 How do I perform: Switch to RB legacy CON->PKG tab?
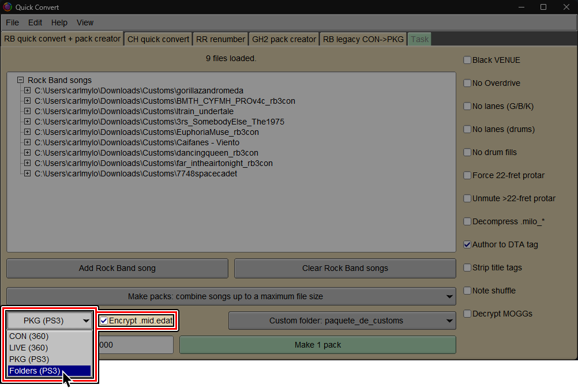[x=363, y=39]
